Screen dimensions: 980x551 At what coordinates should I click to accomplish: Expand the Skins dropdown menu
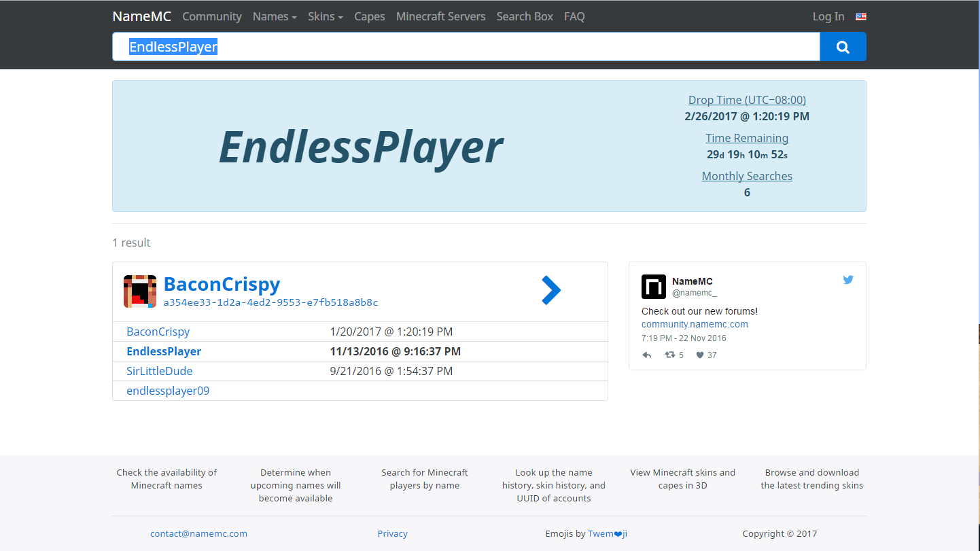click(x=326, y=16)
